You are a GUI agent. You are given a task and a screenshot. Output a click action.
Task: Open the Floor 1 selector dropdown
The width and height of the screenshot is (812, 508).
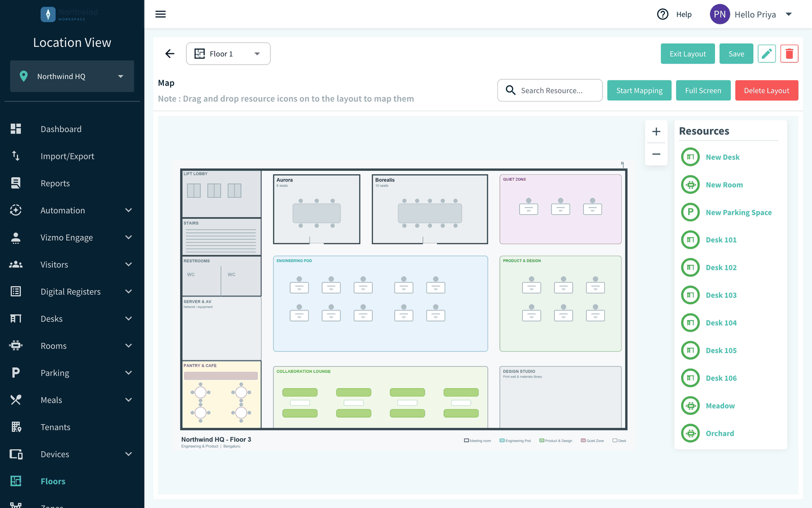tap(228, 53)
